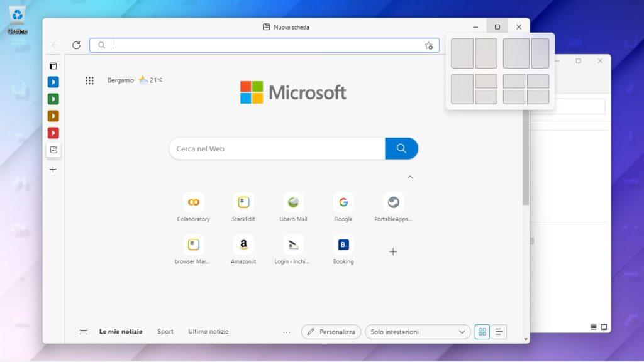Screen dimensions: 644x362
Task: Select the Le mie notizie feed tab
Action: coord(121,332)
